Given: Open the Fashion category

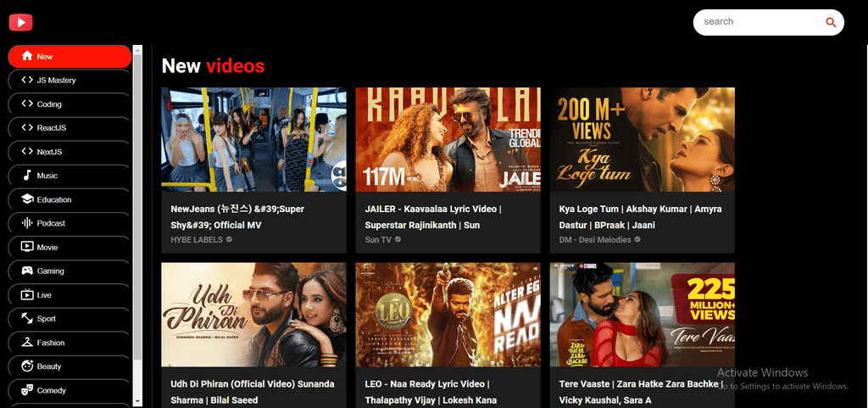Looking at the screenshot, I should click(x=70, y=342).
